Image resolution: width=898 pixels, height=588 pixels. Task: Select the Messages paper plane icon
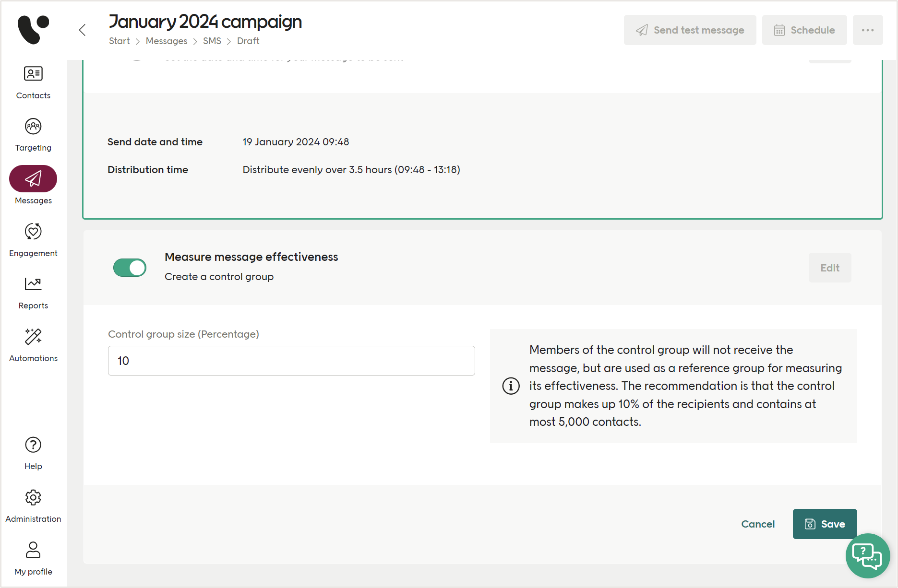coord(33,179)
